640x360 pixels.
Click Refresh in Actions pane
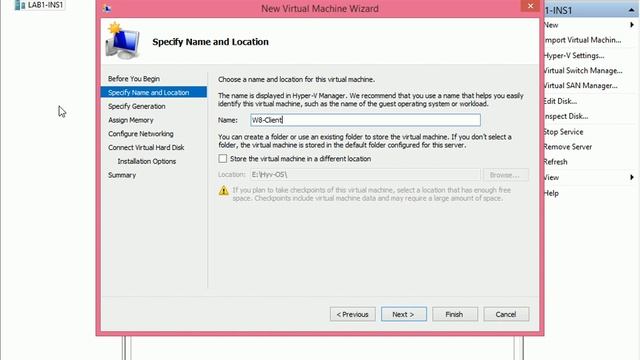click(x=556, y=162)
